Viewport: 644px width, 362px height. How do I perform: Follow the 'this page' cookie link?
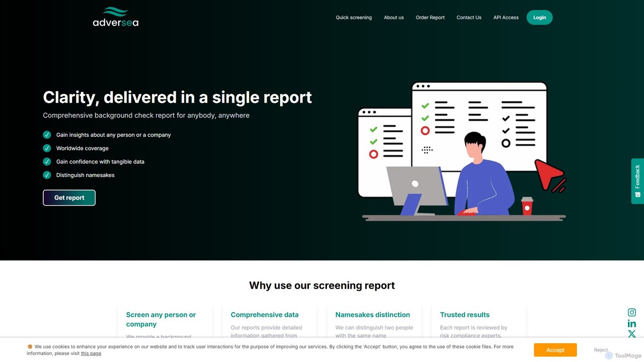[x=91, y=353]
